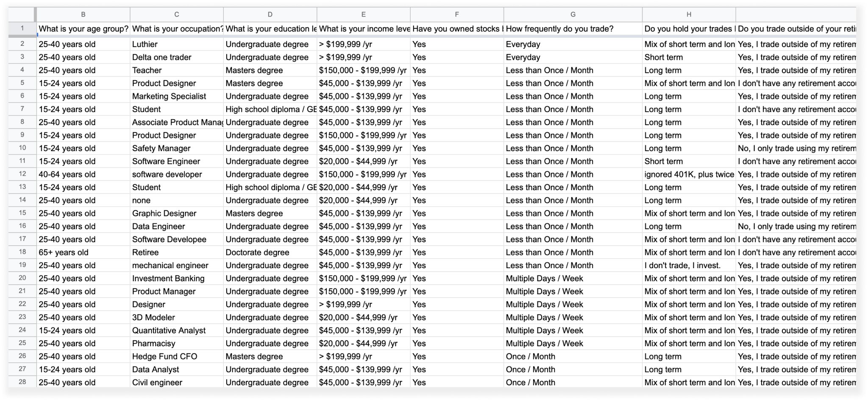
Task: Click 'How frequently do you trade?' header cell
Action: [x=573, y=29]
